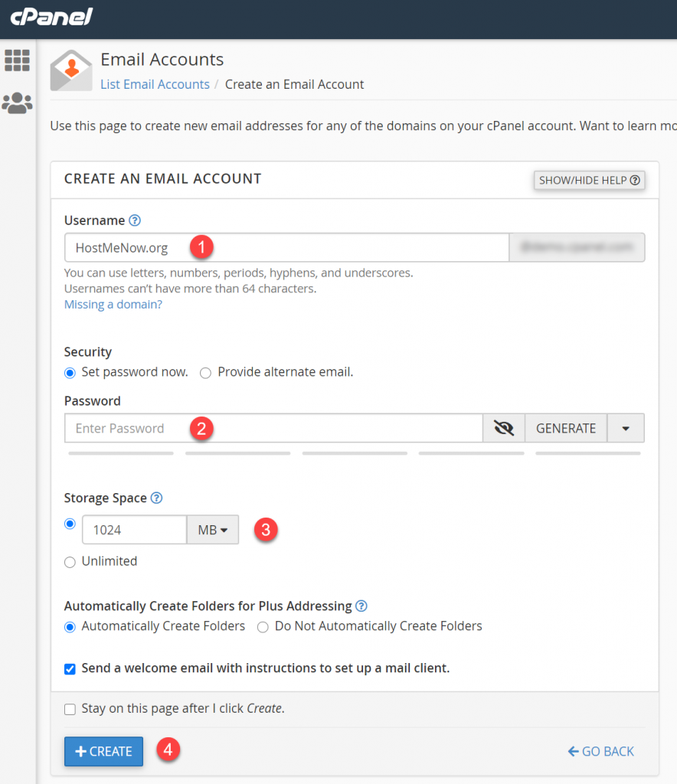Select the Unlimited storage option
The image size is (677, 784).
click(x=70, y=561)
